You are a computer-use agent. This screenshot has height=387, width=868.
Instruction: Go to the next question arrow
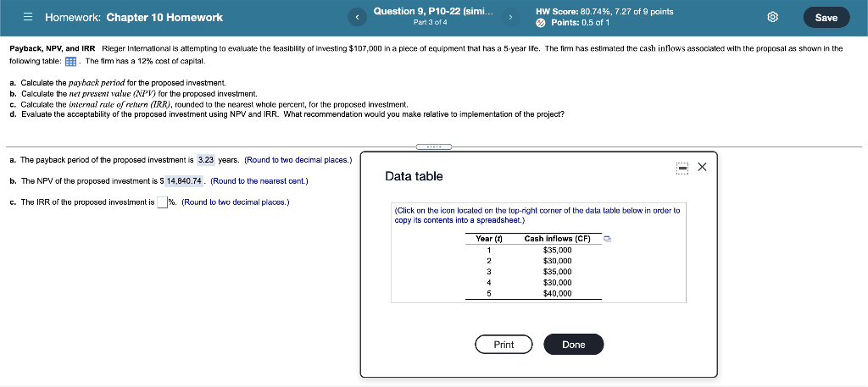click(x=509, y=18)
